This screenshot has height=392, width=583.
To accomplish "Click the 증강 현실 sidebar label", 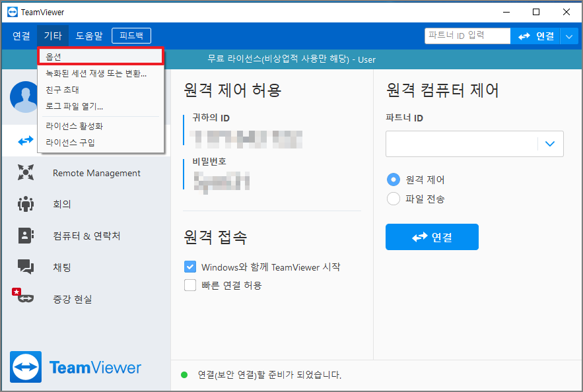I will (73, 299).
